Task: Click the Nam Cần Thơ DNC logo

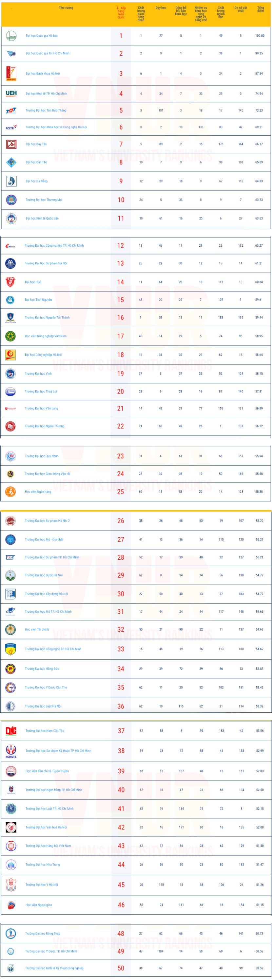Action: click(11, 731)
